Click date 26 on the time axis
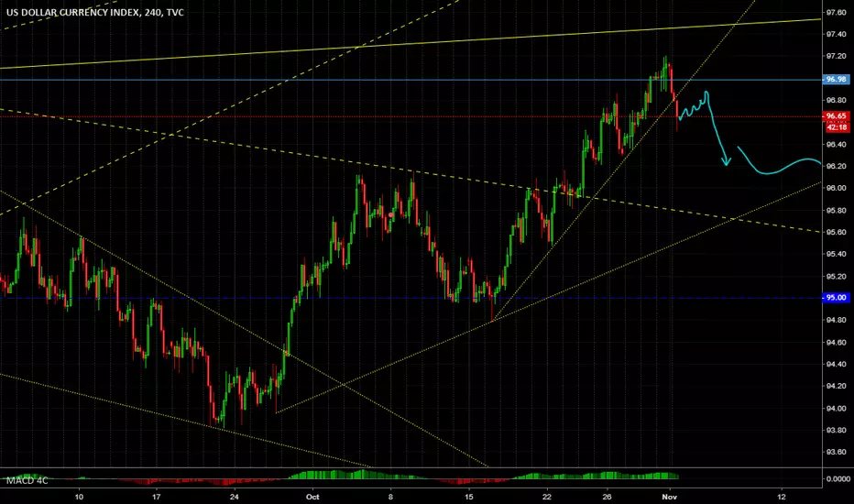The width and height of the screenshot is (854, 504). (608, 497)
